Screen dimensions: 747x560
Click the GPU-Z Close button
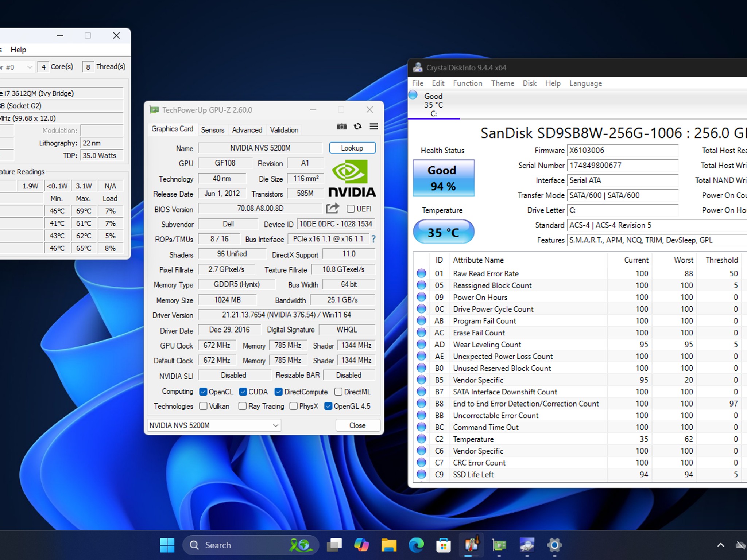tap(357, 425)
